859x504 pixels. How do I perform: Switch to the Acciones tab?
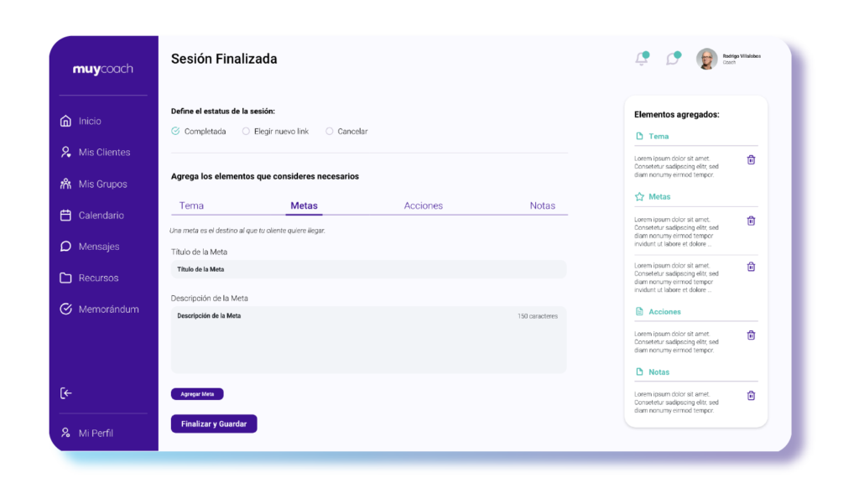point(423,205)
